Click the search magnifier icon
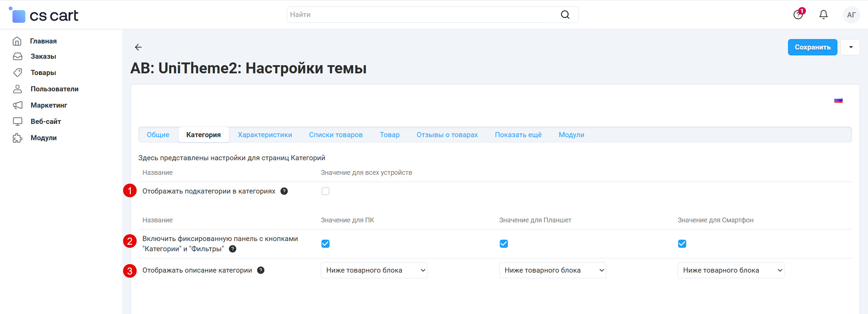868x314 pixels. click(x=565, y=15)
